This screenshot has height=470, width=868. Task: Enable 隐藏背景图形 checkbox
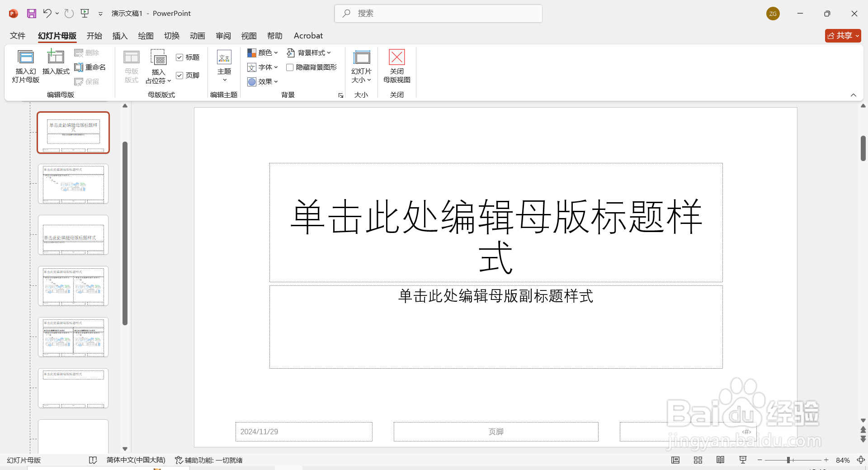pos(290,67)
